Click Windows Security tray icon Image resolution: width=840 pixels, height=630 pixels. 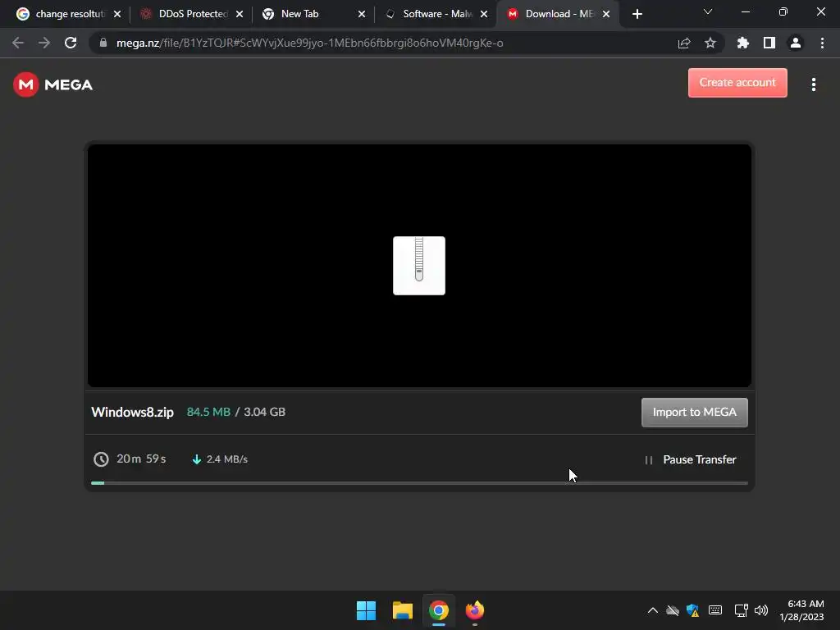tap(692, 610)
